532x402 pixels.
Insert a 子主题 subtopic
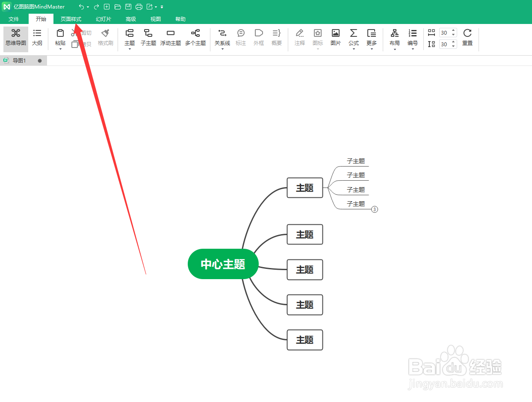coord(148,38)
